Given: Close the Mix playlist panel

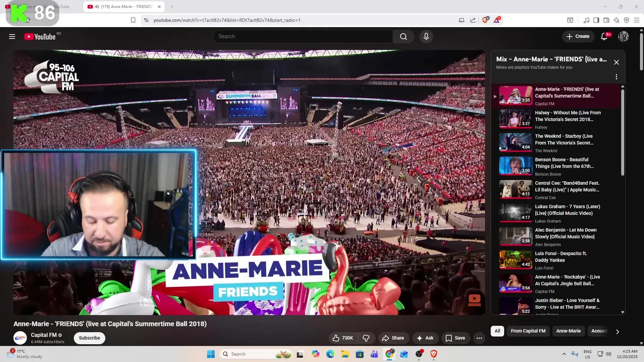Looking at the screenshot, I should (616, 62).
